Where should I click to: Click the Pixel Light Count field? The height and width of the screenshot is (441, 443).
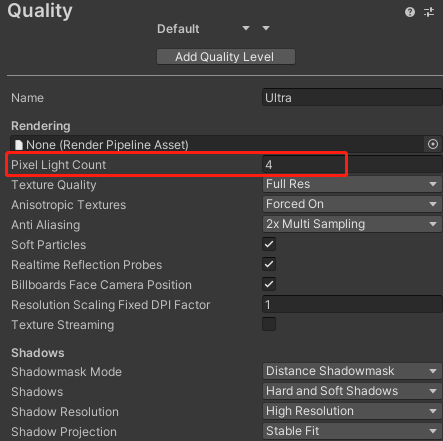352,164
